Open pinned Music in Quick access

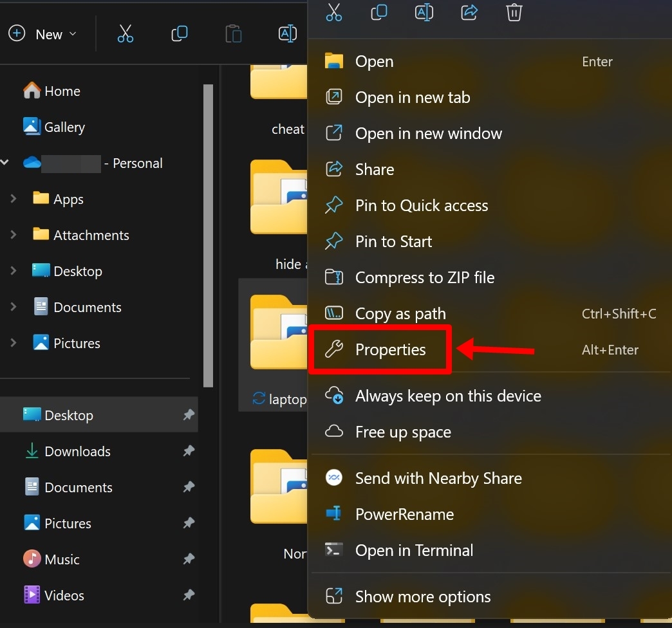pyautogui.click(x=99, y=559)
